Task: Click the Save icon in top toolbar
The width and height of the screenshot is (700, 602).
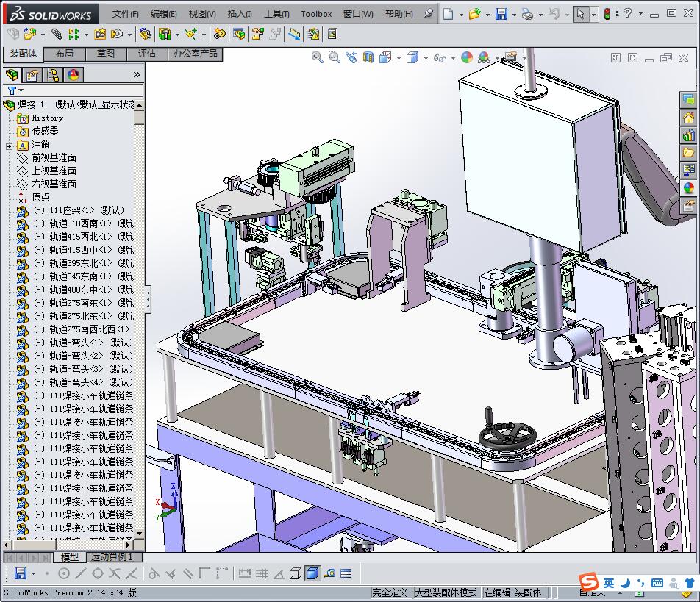Action: pos(501,14)
